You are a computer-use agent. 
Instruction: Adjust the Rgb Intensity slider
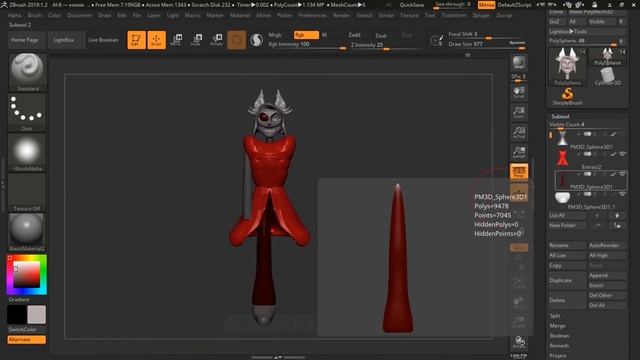[x=307, y=45]
